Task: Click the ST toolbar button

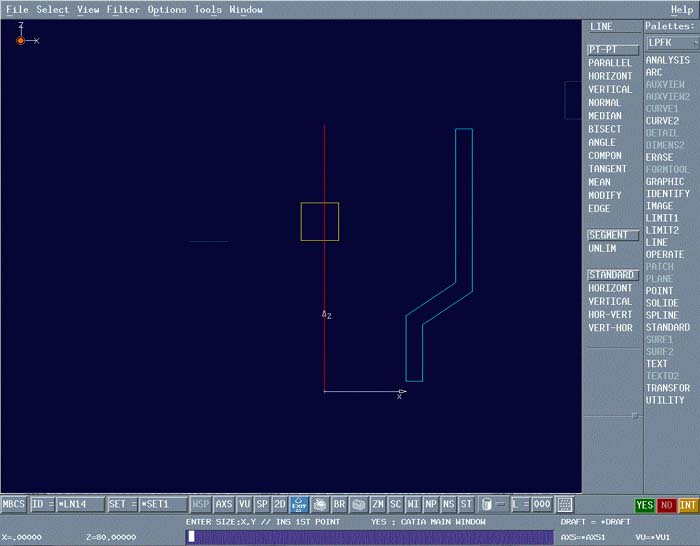Action: (466, 504)
